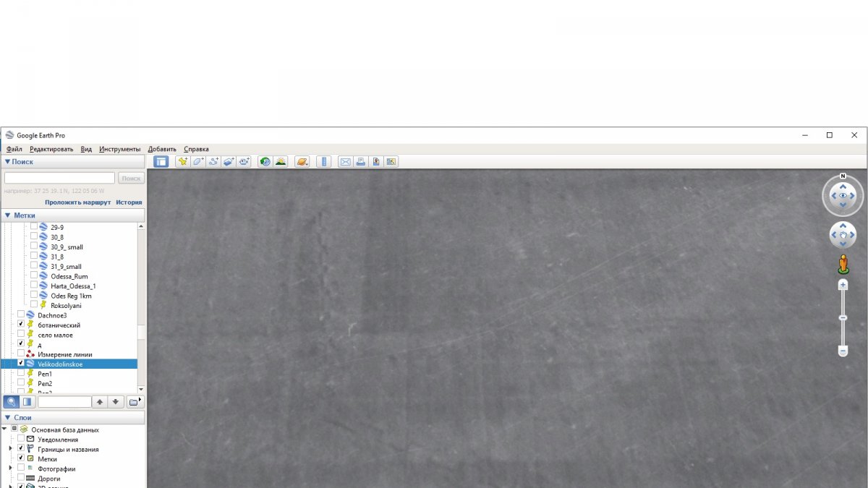
Task: Click the Save Image toolbar icon
Action: (375, 161)
